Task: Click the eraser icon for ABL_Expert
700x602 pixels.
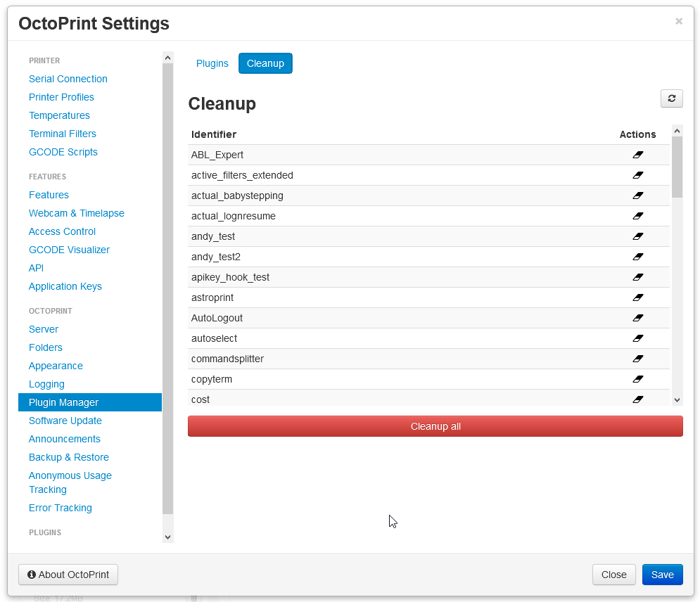Action: coord(637,155)
